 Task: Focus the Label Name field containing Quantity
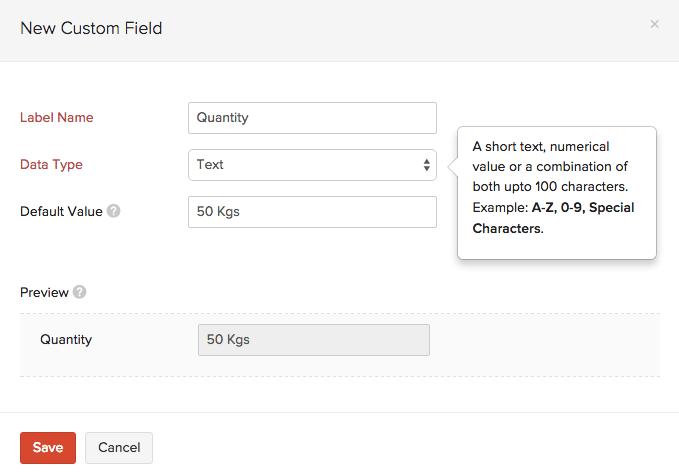tap(312, 118)
